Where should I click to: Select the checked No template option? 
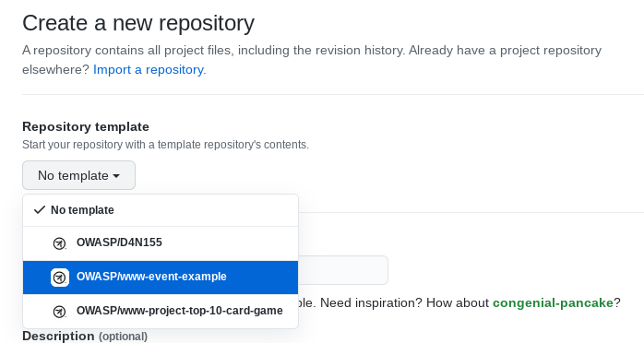pos(161,210)
